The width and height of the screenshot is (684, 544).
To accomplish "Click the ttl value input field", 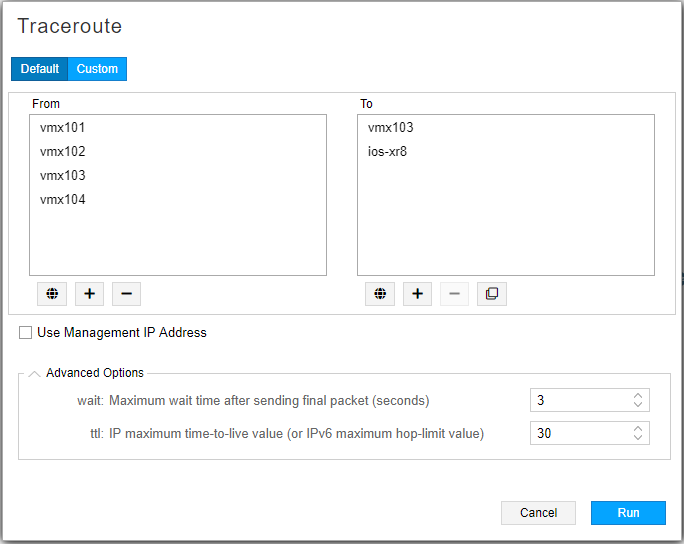I will coord(580,434).
